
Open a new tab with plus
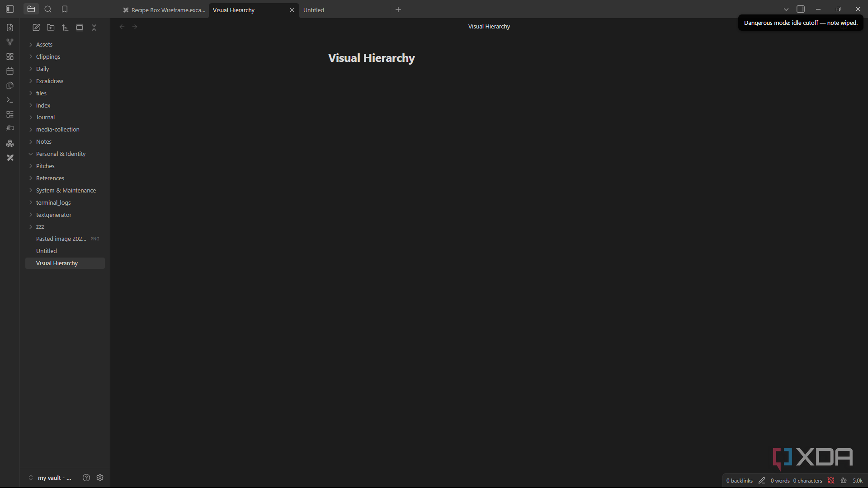pyautogui.click(x=398, y=9)
